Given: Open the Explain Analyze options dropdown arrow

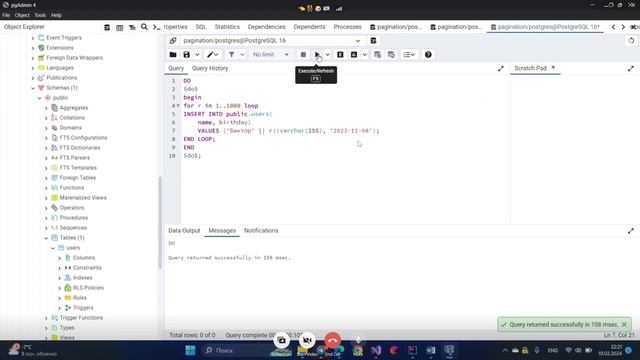Looking at the screenshot, I should click(x=364, y=55).
